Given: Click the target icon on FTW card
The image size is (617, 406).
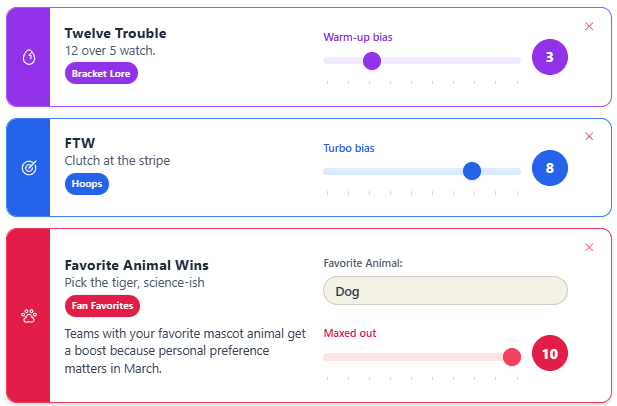Looking at the screenshot, I should [29, 168].
